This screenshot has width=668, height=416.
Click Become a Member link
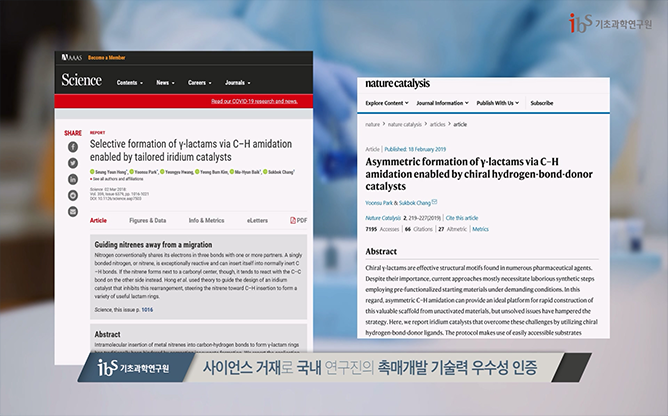107,58
